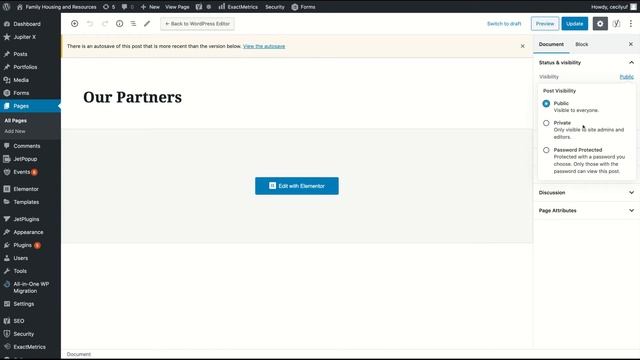The height and width of the screenshot is (360, 640).
Task: Click View Page in admin bar
Action: [x=177, y=7]
